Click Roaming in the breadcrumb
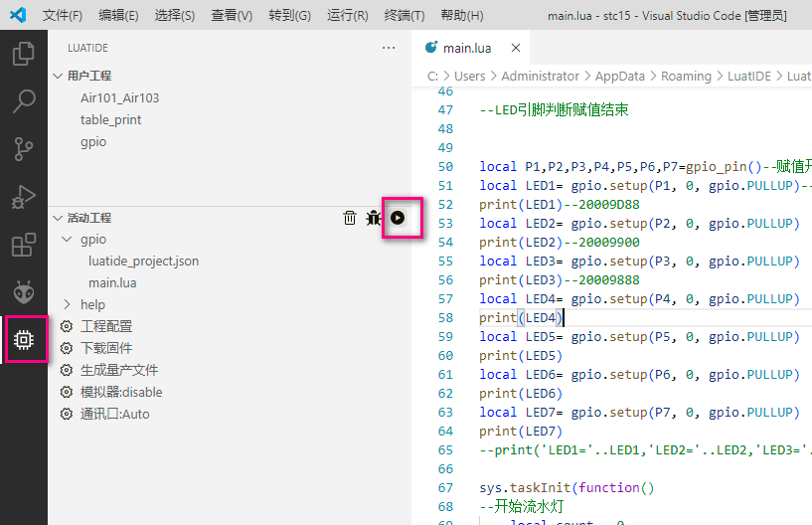 686,77
